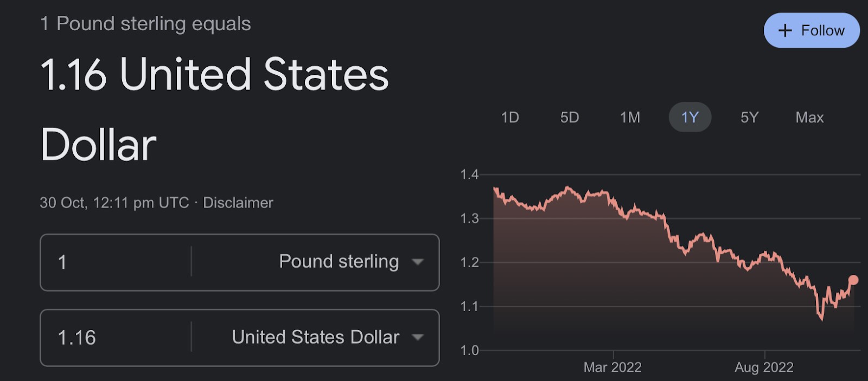The image size is (868, 381).
Task: Click the Mar 2022 axis label
Action: pyautogui.click(x=612, y=367)
